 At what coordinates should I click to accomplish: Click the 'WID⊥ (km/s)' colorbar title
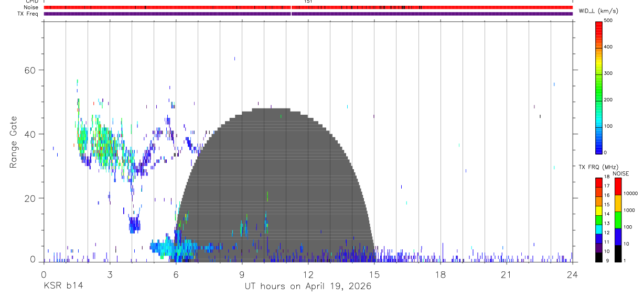598,11
